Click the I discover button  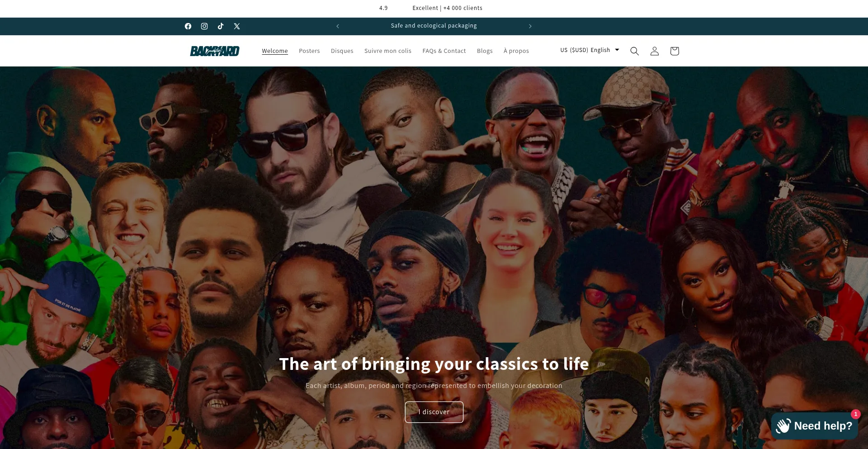434,412
